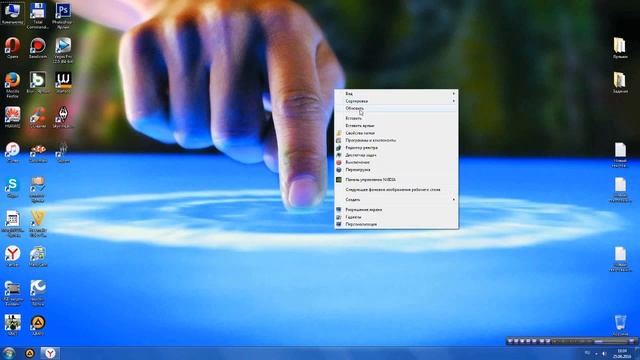The width and height of the screenshot is (640, 360).
Task: Expand the Сортировка submenu
Action: click(396, 101)
